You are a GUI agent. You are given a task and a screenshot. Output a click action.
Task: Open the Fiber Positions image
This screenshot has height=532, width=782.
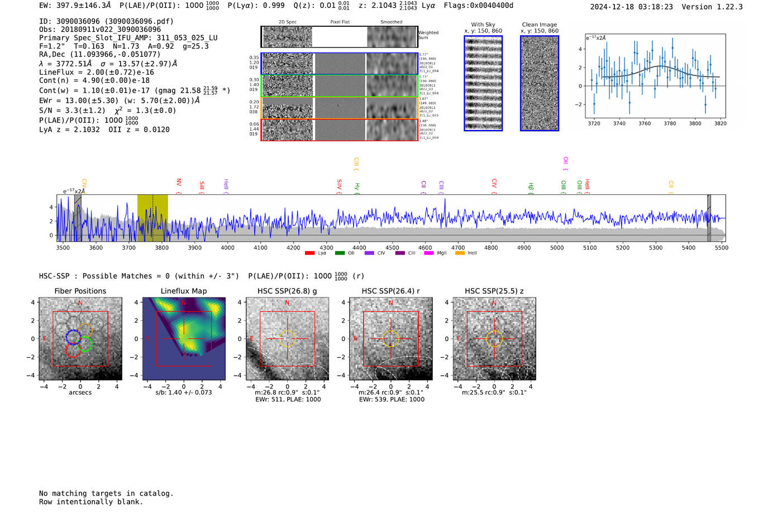(80, 338)
